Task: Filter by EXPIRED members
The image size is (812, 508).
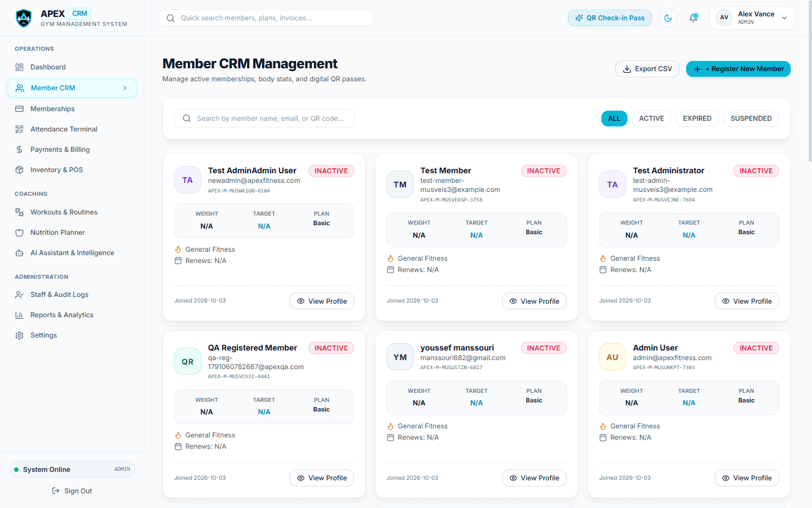Action: point(697,119)
